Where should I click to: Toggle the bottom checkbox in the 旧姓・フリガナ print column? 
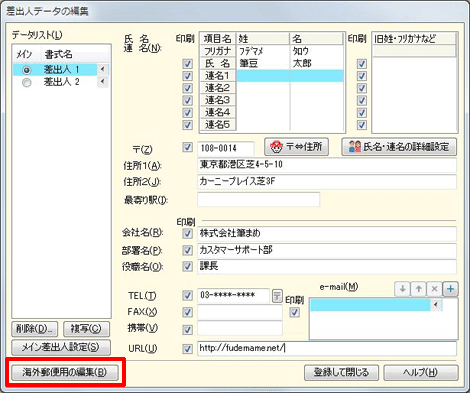(362, 125)
